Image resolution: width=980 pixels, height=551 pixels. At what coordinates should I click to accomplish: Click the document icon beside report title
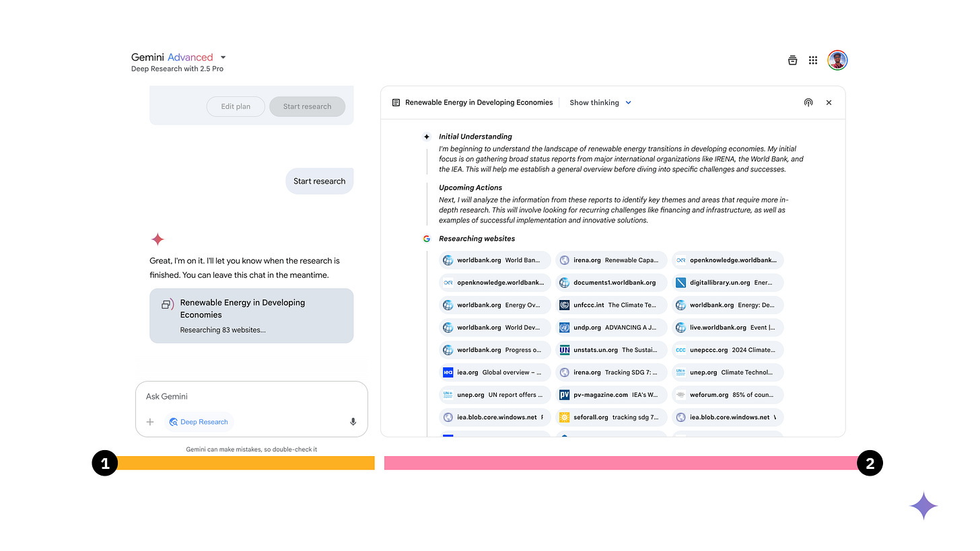pyautogui.click(x=396, y=103)
